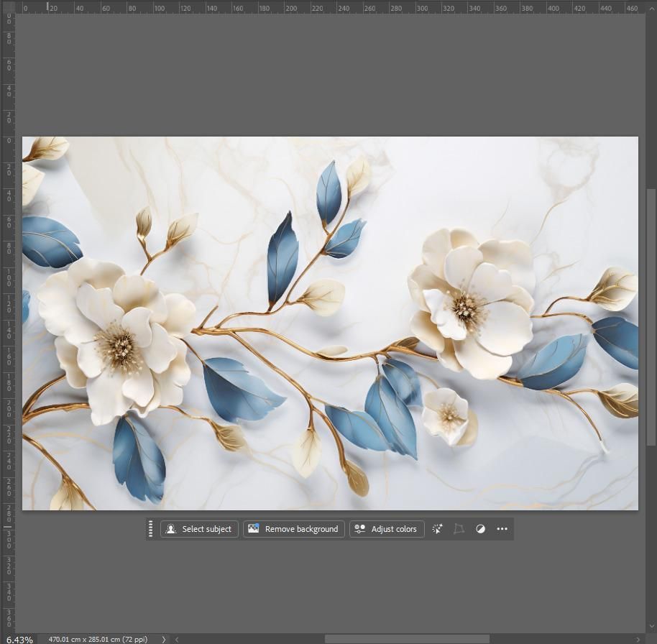Click the Remove background button
Screen dimensions: 657x644
coord(294,529)
